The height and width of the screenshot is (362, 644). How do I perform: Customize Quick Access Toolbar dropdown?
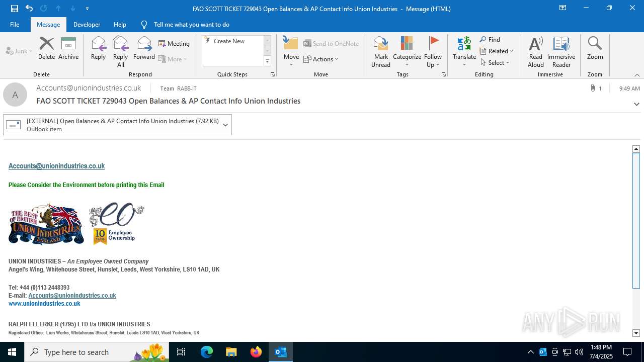click(88, 9)
